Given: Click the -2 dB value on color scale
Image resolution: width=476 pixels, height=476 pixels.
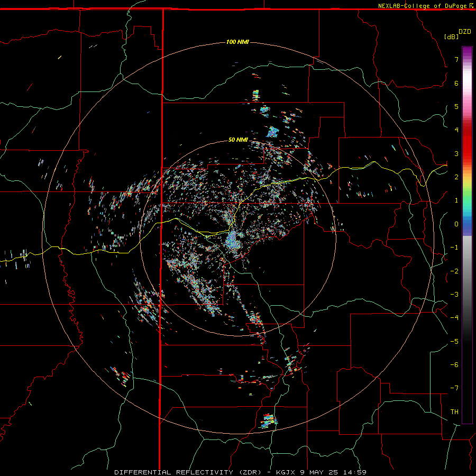Looking at the screenshot, I should click(454, 271).
